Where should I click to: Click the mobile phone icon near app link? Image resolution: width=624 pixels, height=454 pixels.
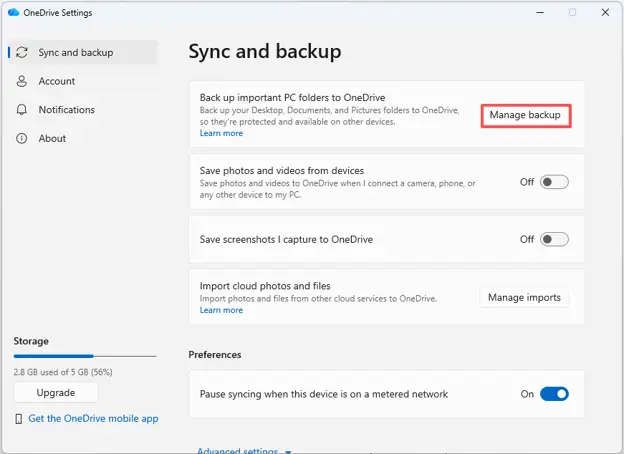coord(18,419)
